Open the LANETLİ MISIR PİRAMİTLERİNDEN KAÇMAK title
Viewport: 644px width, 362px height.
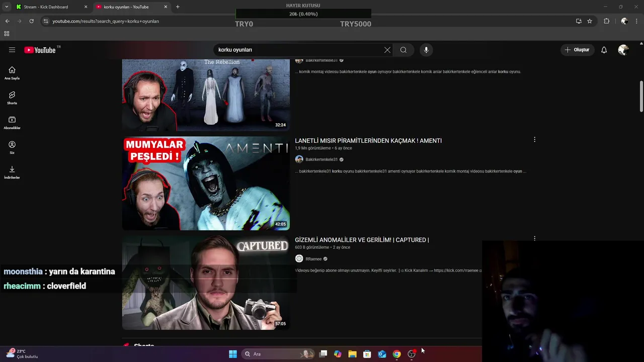tap(368, 141)
